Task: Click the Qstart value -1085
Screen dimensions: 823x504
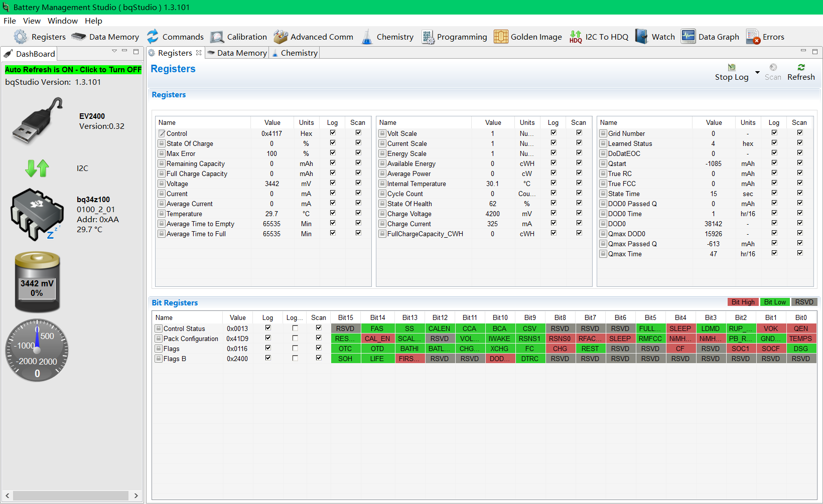Action: tap(713, 163)
